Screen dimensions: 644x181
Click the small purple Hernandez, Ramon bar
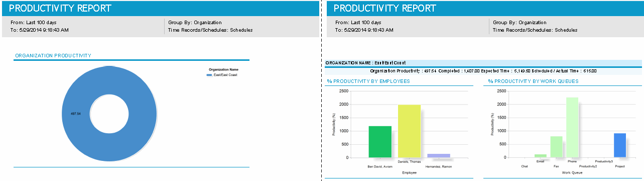(x=439, y=156)
